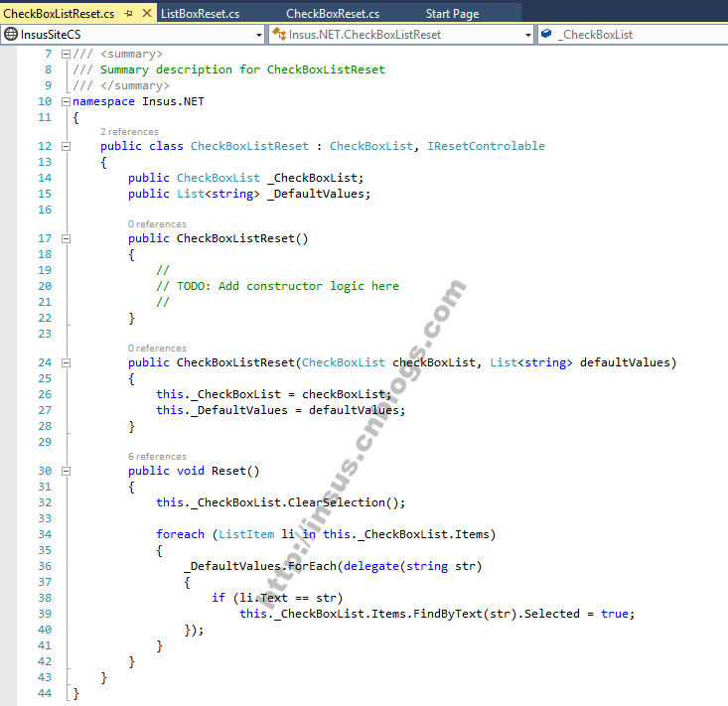This screenshot has height=706, width=728.
Task: Open the _CheckBoxList member dropdown
Action: [633, 35]
